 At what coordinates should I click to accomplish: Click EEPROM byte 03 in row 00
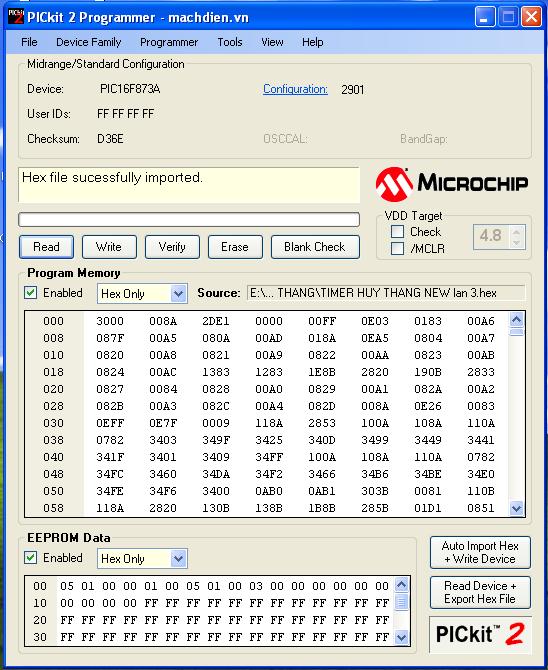click(256, 586)
